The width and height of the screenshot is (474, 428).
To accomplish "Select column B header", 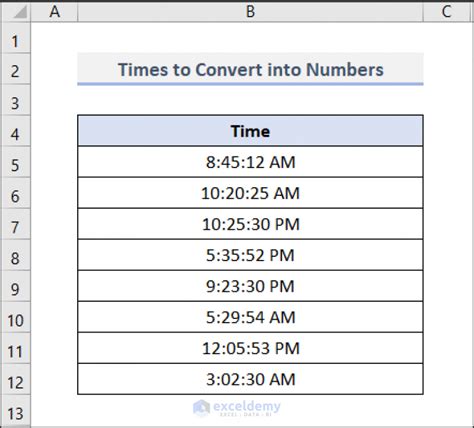I will (250, 12).
